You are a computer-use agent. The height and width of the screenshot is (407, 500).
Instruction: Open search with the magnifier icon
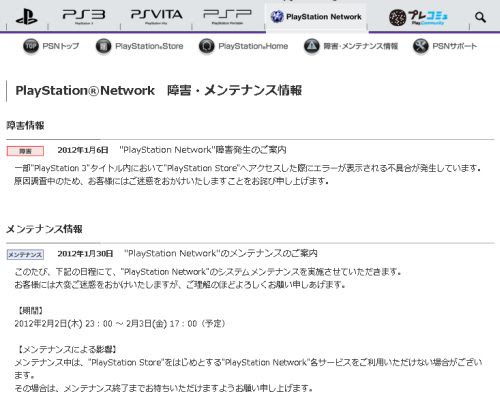pos(480,17)
